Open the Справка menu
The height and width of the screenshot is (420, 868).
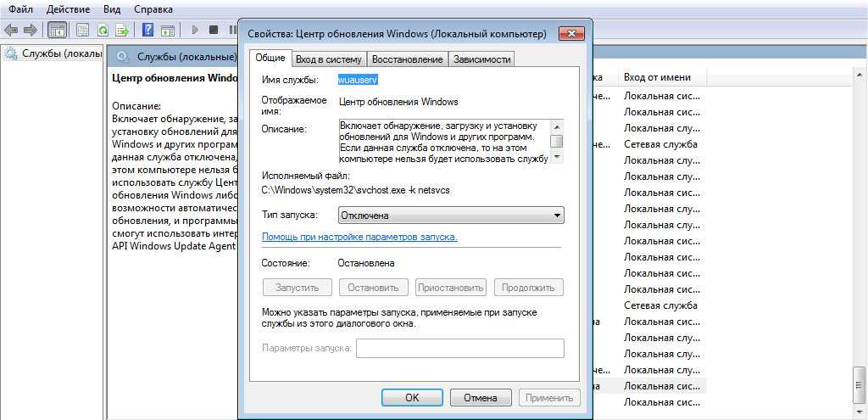153,8
